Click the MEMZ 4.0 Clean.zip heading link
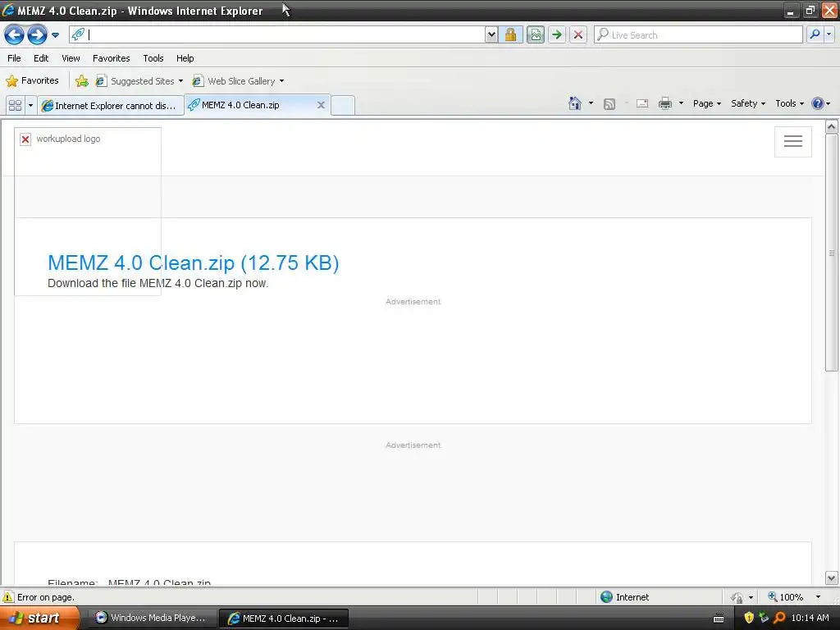This screenshot has width=840, height=630. (194, 262)
